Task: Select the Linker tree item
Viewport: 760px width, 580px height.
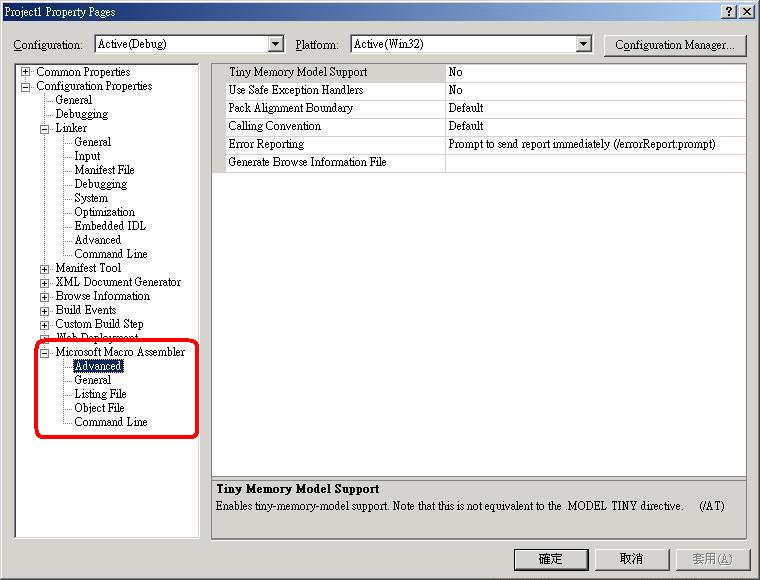Action: tap(71, 128)
